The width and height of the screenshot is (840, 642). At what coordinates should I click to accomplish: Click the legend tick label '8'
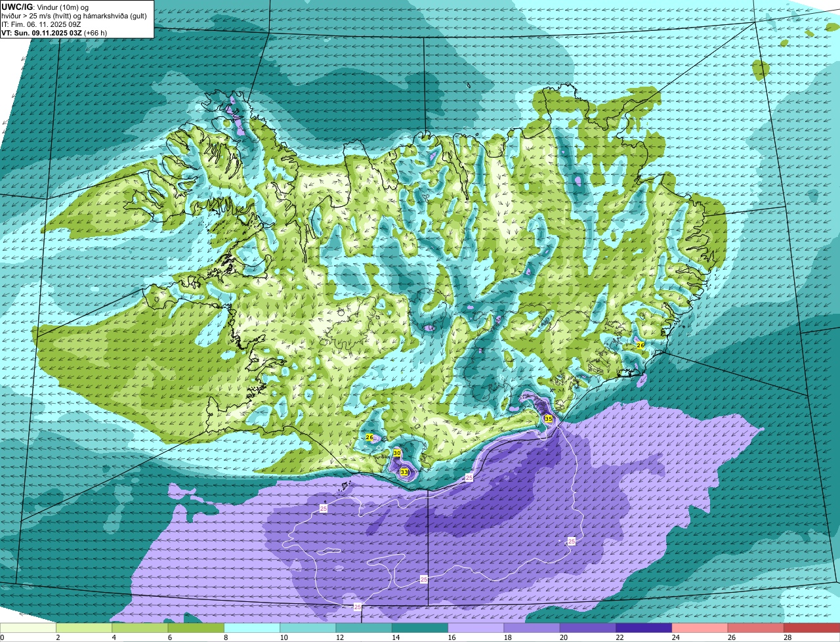point(224,637)
